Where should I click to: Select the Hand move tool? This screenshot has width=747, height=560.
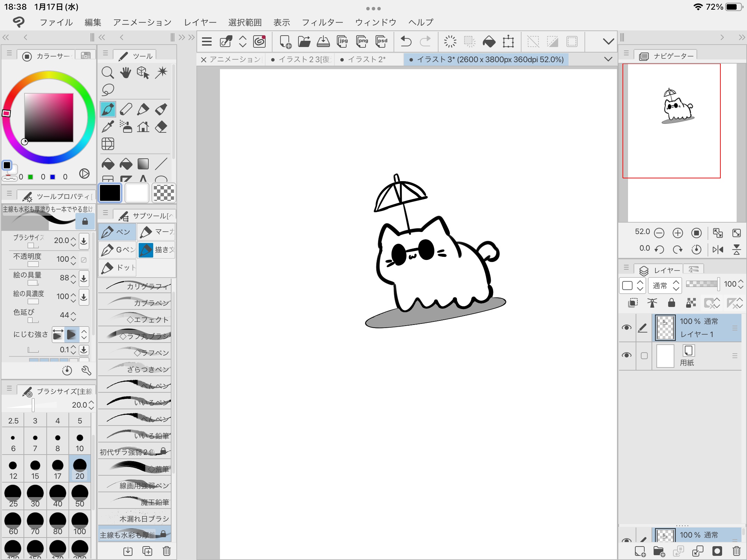(x=125, y=73)
